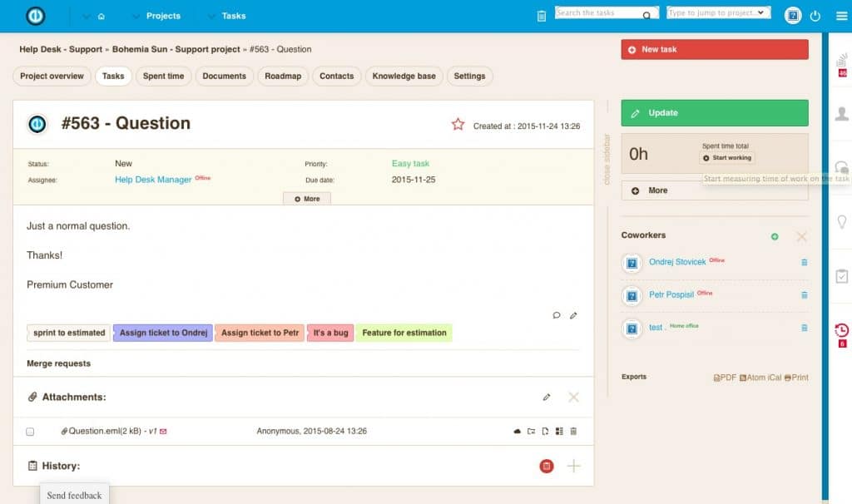Open the jump to project dropdown
Viewport: 852px width, 504px height.
coord(719,13)
